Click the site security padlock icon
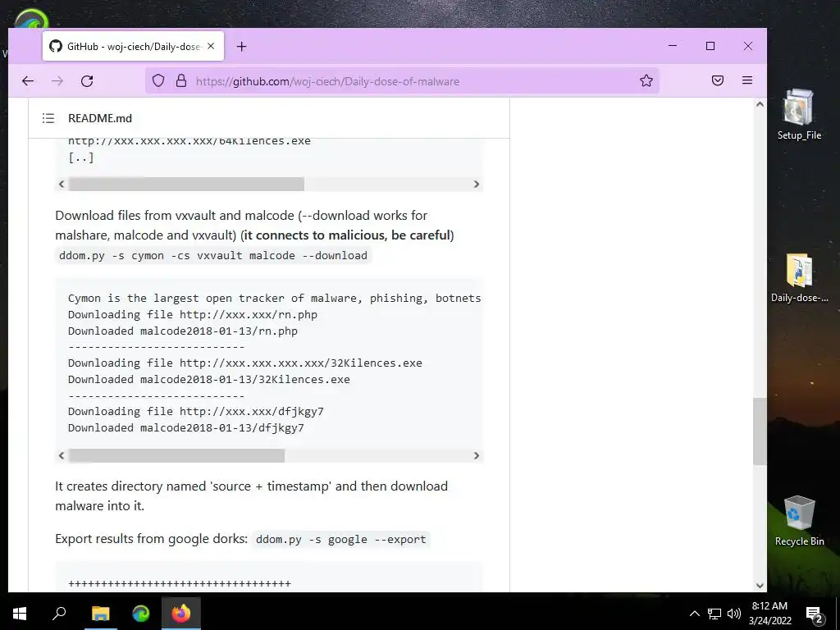Image resolution: width=840 pixels, height=630 pixels. [181, 81]
